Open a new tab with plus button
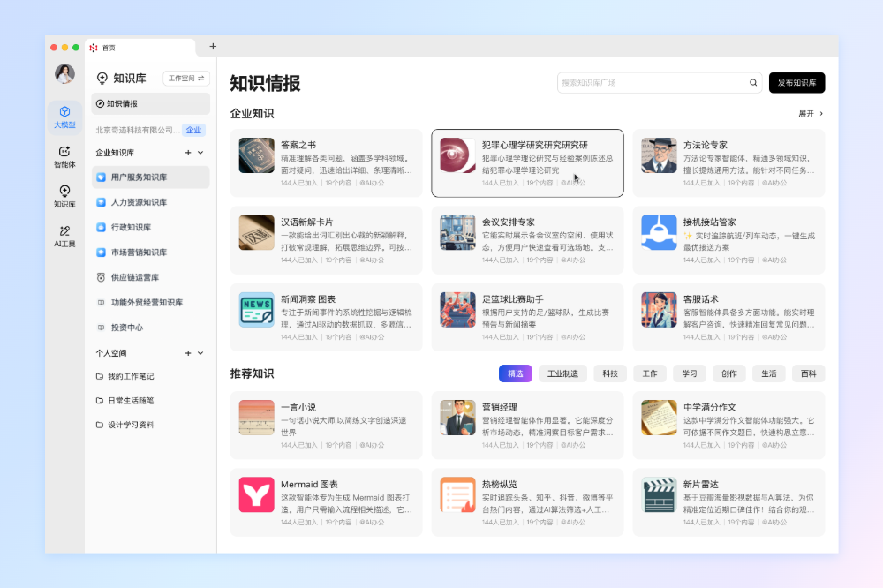 tap(213, 47)
